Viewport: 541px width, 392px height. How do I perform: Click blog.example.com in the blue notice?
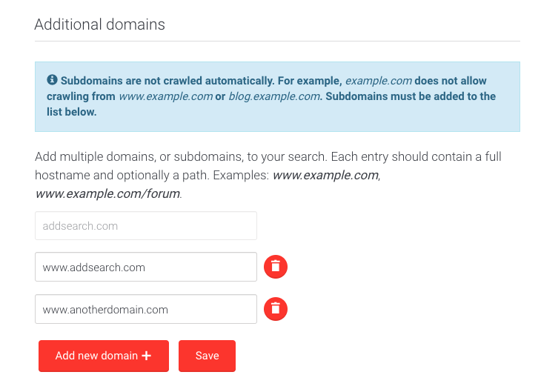click(x=274, y=96)
